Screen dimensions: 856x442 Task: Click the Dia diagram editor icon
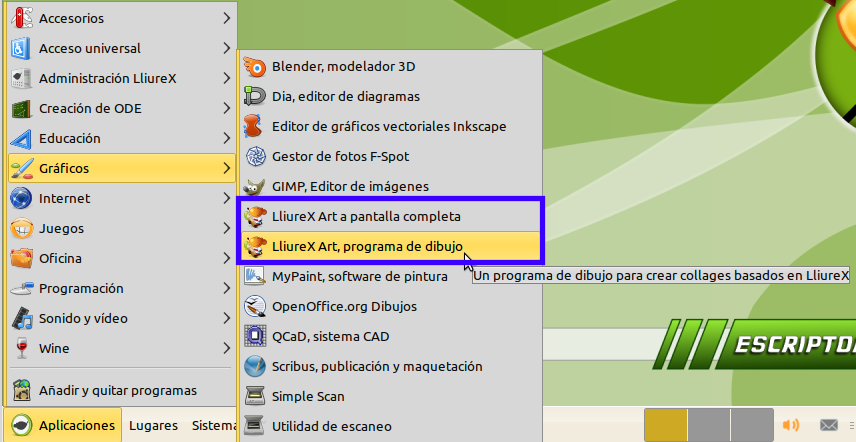[x=255, y=97]
